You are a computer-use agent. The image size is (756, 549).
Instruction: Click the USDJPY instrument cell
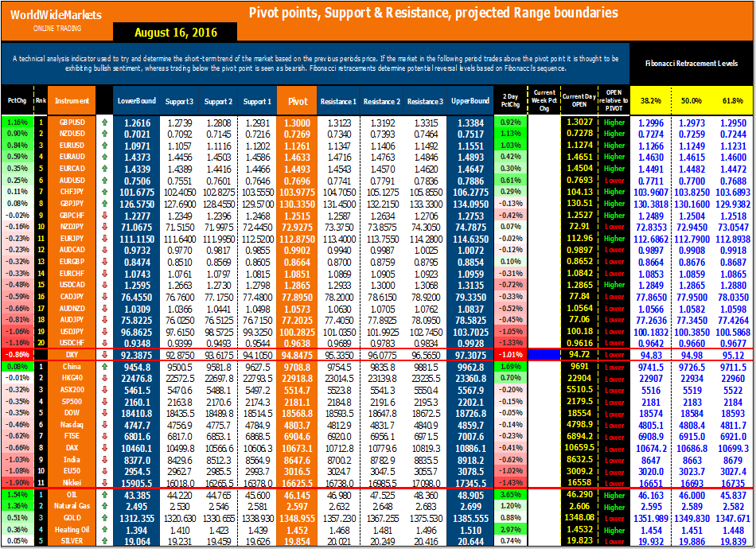pos(72,332)
